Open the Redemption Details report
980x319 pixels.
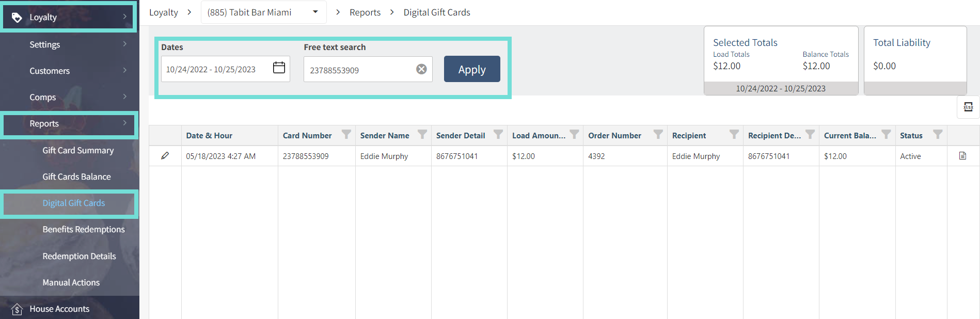(79, 256)
